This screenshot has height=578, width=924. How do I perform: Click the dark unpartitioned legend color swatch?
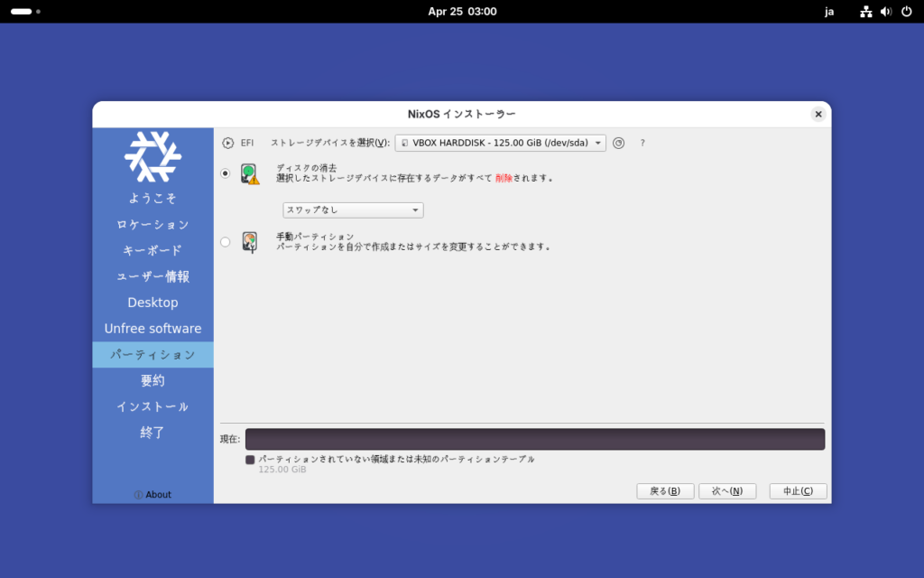(250, 460)
